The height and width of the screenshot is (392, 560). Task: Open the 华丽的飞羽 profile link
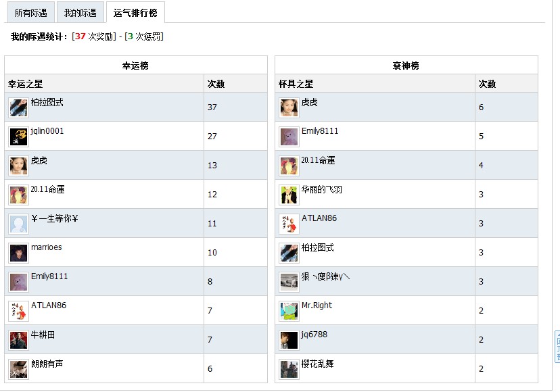[322, 190]
